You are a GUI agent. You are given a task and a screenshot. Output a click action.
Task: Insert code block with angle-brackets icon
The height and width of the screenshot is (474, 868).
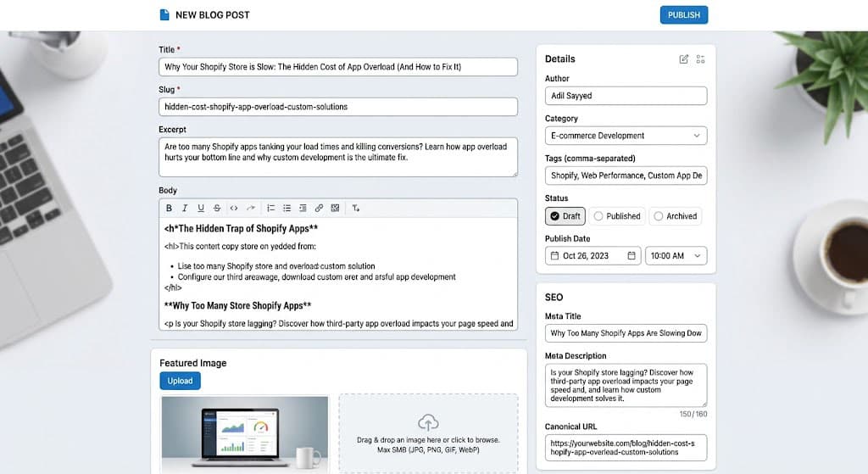click(x=234, y=209)
